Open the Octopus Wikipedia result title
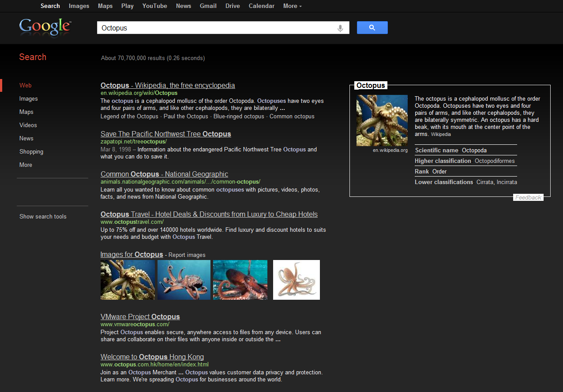563x392 pixels. coord(168,85)
